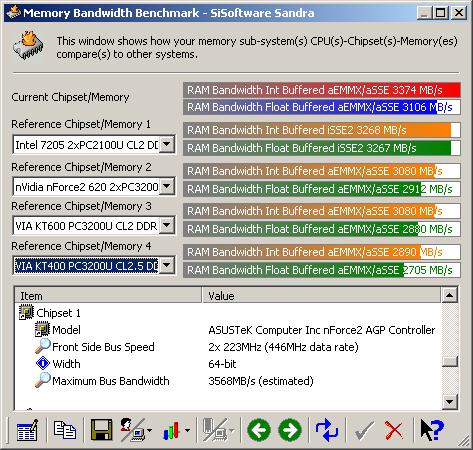Click the title bar application icon
Viewport: 473px width, 450px height.
click(x=13, y=13)
